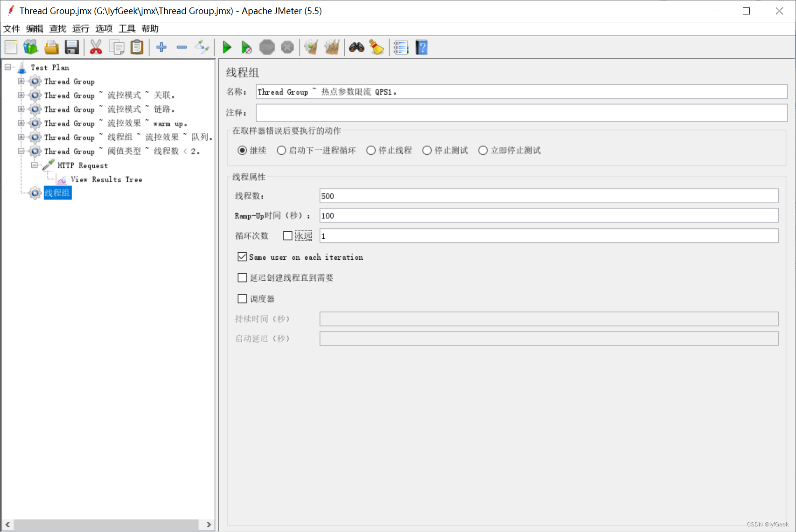Viewport: 796px width, 532px height.
Task: Click the minus Collapse All icon
Action: 182,47
